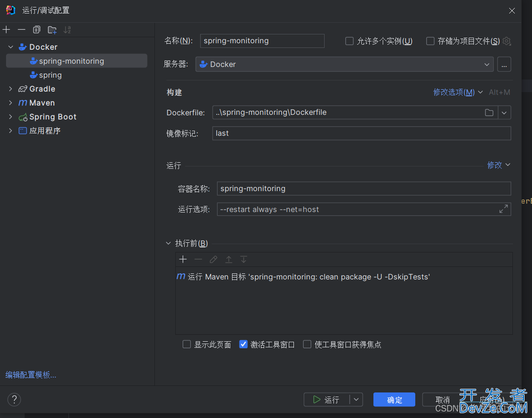Select Spring Boot configuration group
The height and width of the screenshot is (418, 532).
(x=53, y=117)
